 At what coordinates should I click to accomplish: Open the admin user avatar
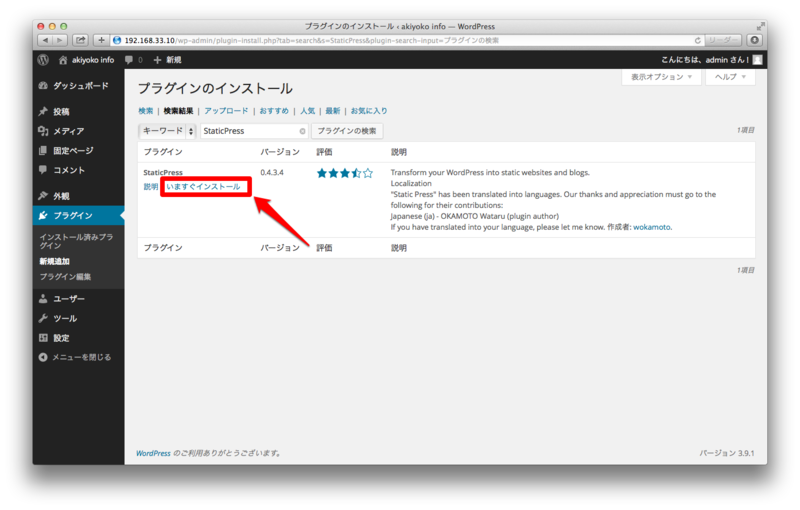tap(758, 60)
